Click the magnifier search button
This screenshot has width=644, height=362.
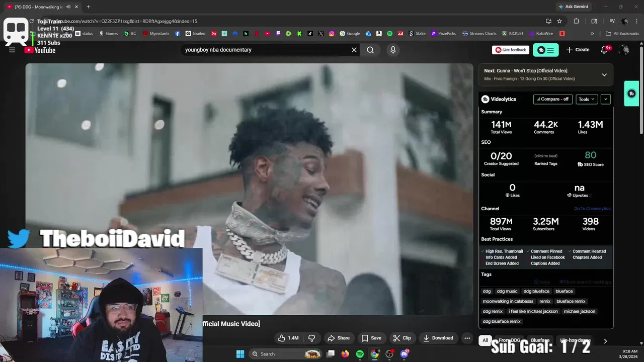click(x=370, y=50)
